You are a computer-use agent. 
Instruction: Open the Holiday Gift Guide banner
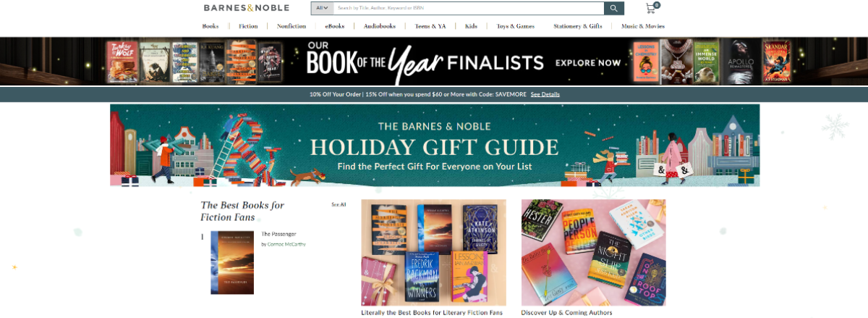pyautogui.click(x=435, y=146)
